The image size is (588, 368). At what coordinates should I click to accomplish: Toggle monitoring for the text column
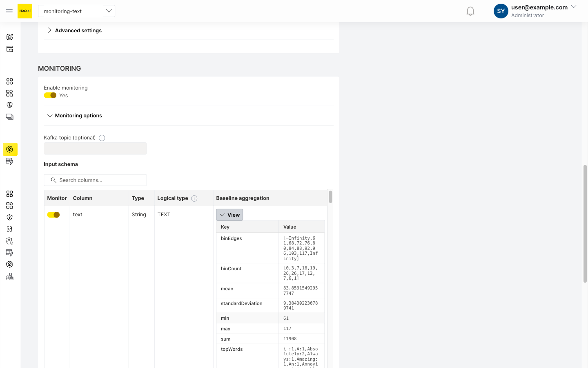click(53, 215)
